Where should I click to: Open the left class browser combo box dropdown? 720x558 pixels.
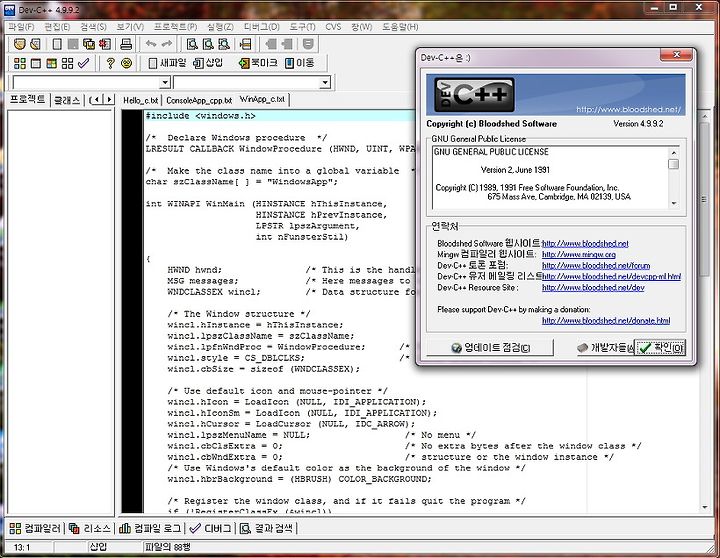click(165, 83)
